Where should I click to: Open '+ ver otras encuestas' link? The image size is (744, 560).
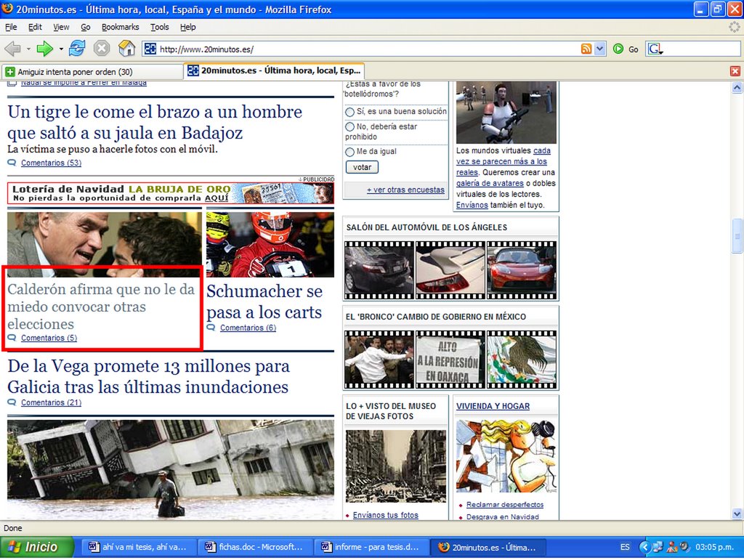[405, 190]
